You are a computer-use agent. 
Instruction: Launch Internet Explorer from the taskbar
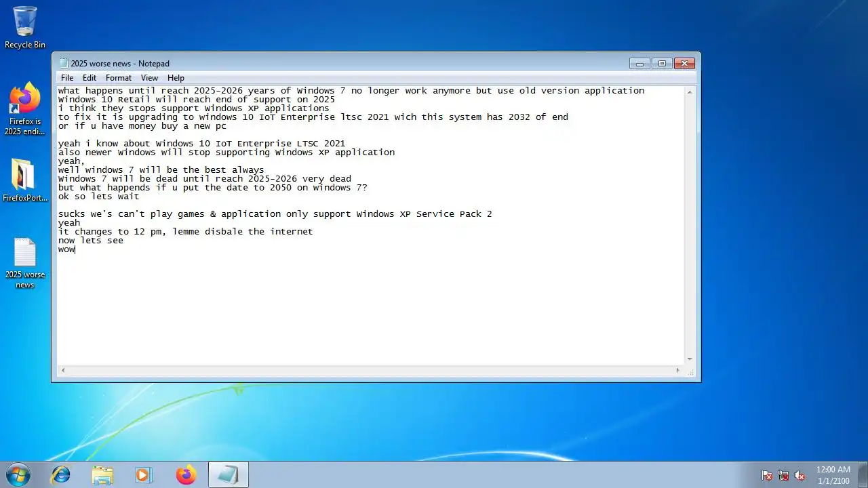tap(61, 474)
